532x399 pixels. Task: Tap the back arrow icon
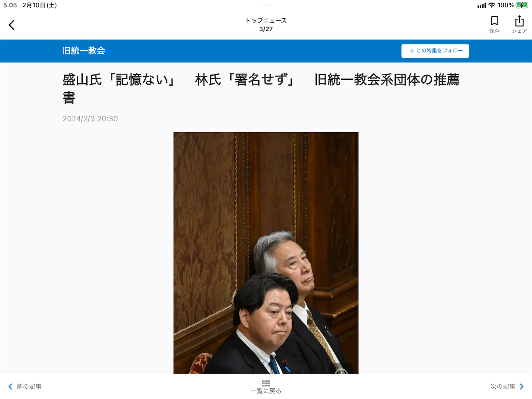pyautogui.click(x=11, y=25)
